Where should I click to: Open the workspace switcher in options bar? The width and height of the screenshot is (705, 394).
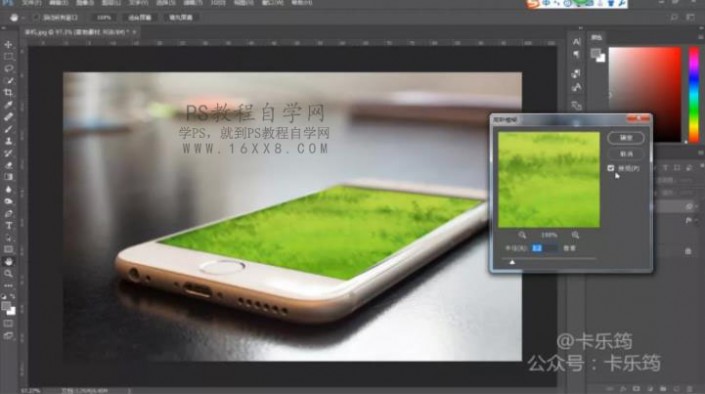[x=691, y=17]
